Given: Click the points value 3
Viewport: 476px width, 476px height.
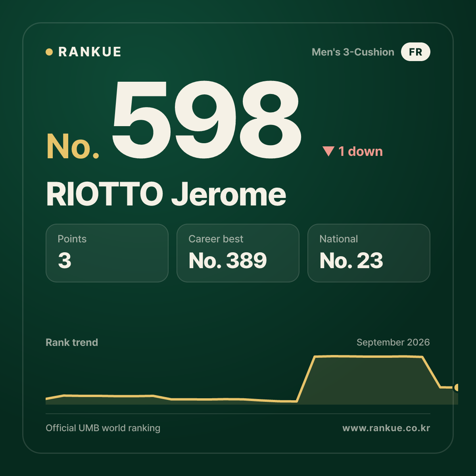Looking at the screenshot, I should click(65, 261).
